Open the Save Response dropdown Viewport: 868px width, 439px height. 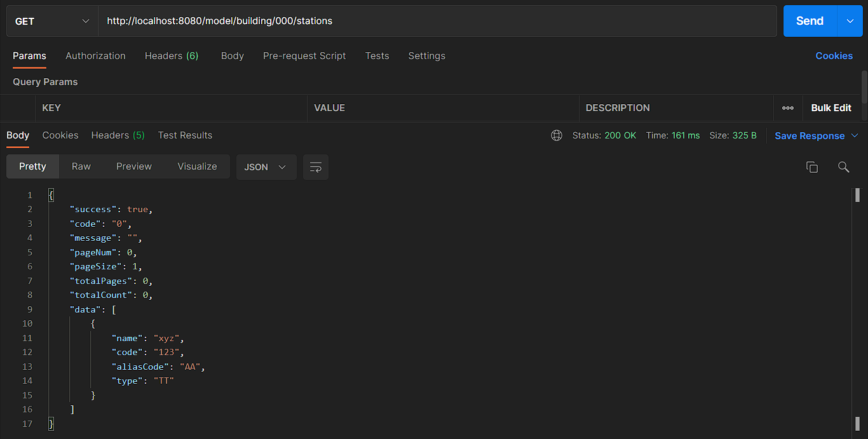(x=816, y=135)
